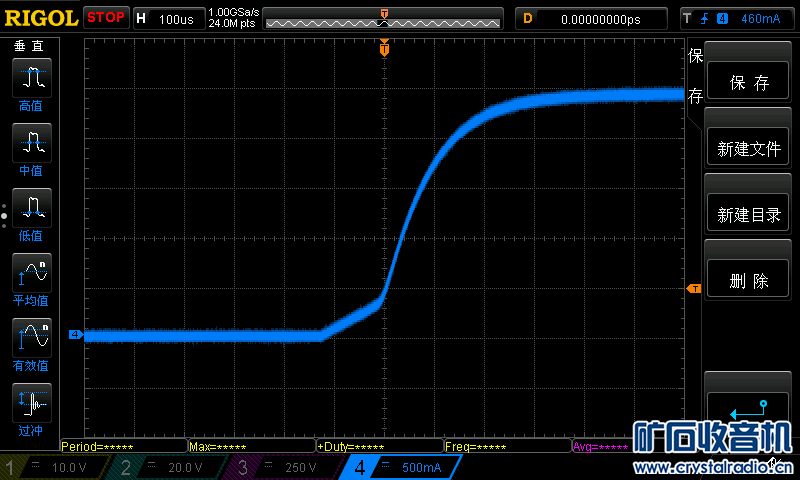The image size is (800, 480).
Task: Click the 保存 save button
Action: pyautogui.click(x=748, y=82)
